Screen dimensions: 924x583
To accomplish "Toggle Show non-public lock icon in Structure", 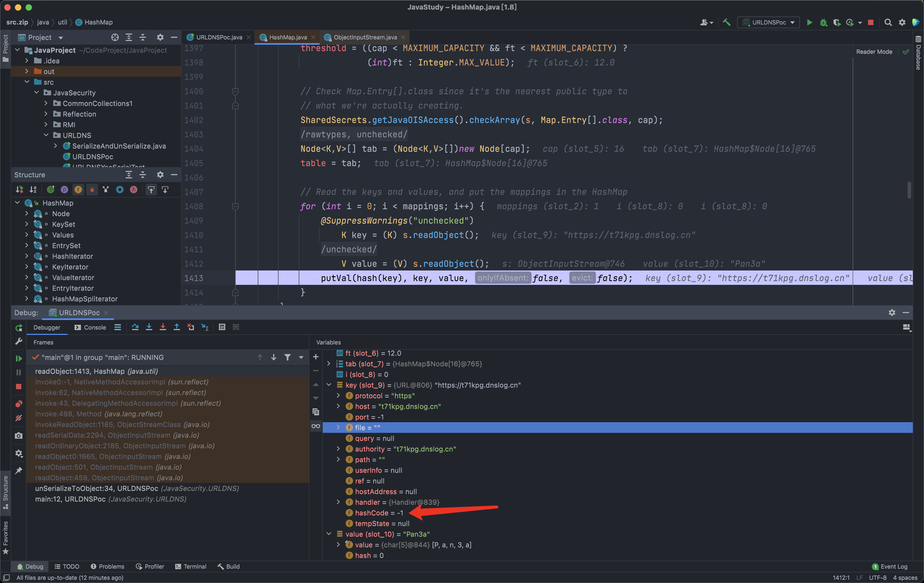I will [92, 190].
